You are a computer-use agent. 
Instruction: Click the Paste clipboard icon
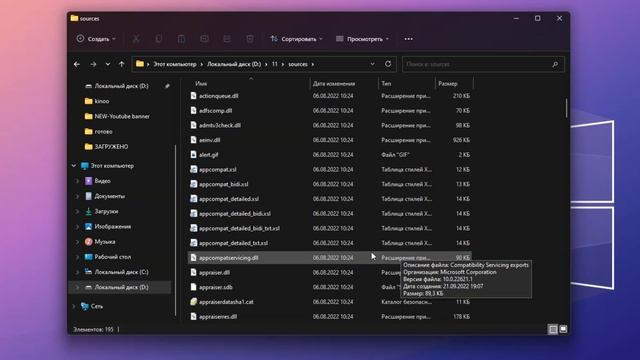181,39
